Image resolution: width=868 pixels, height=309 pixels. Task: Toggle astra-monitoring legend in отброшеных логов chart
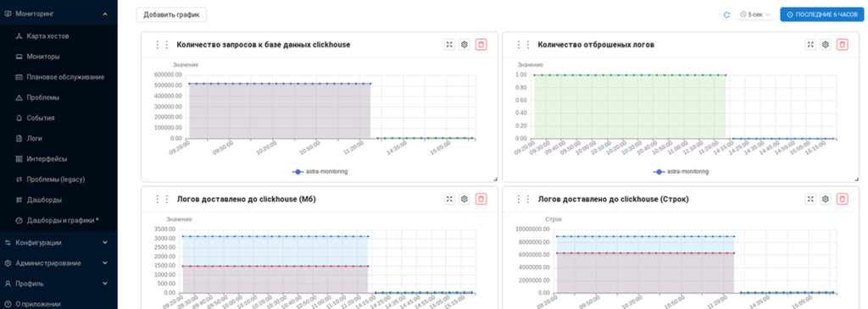[x=681, y=172]
